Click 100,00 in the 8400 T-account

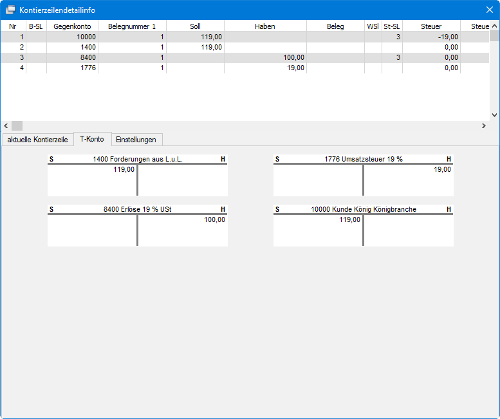(215, 220)
